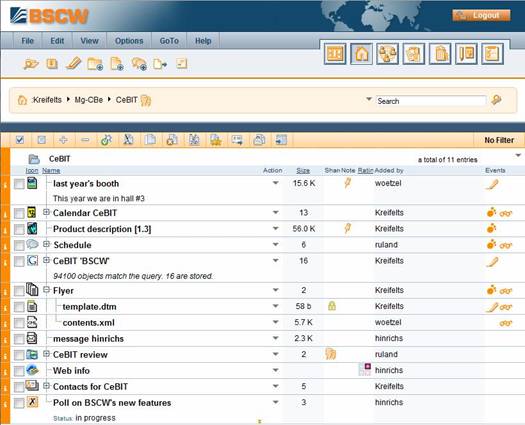Click the rating icon in Web info row
Viewport: 525px width, 425px height.
tap(365, 369)
